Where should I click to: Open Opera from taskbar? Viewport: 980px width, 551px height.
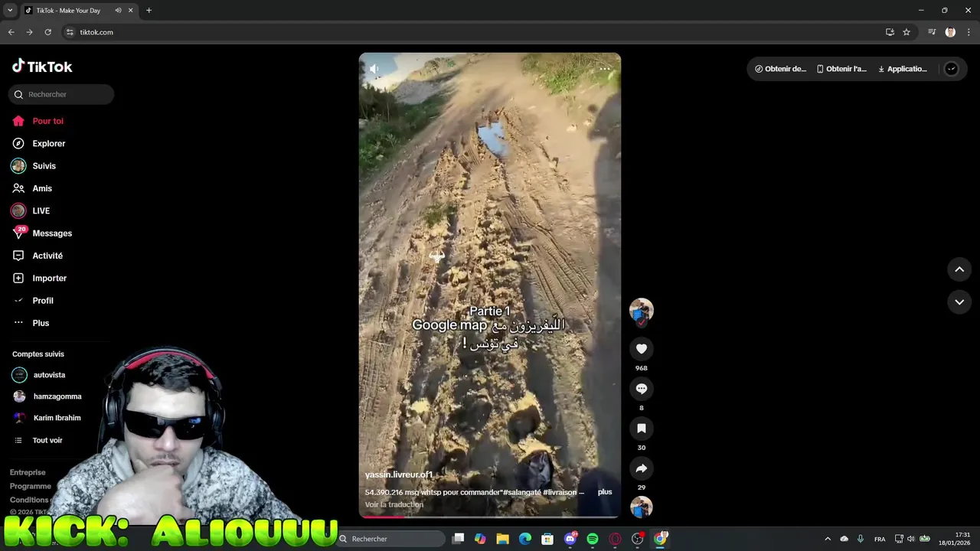pyautogui.click(x=615, y=539)
